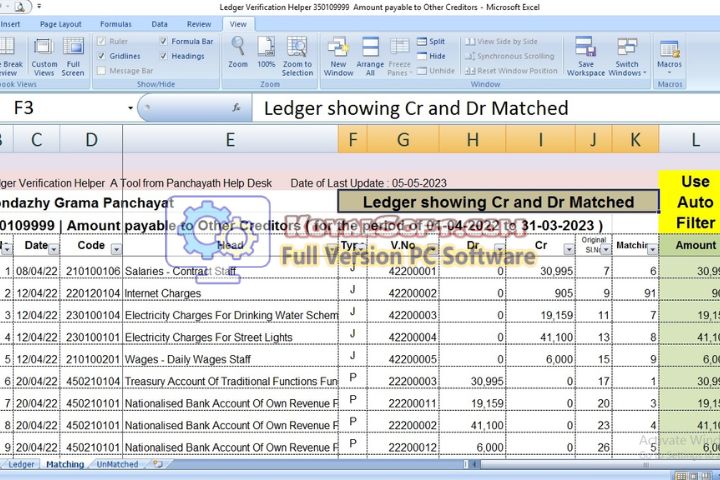This screenshot has height=480, width=720.
Task: Open the Zoom dialog
Action: (x=238, y=53)
